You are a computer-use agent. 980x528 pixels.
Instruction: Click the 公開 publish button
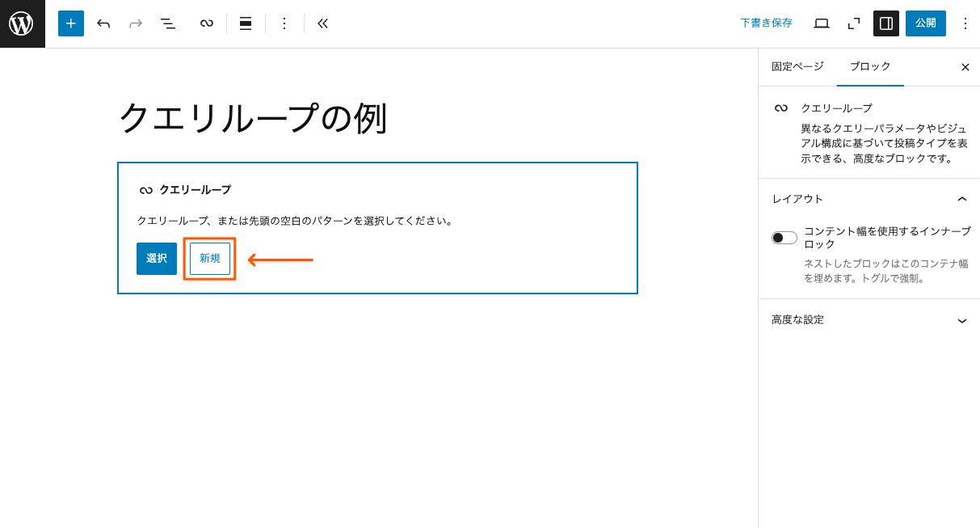point(925,23)
